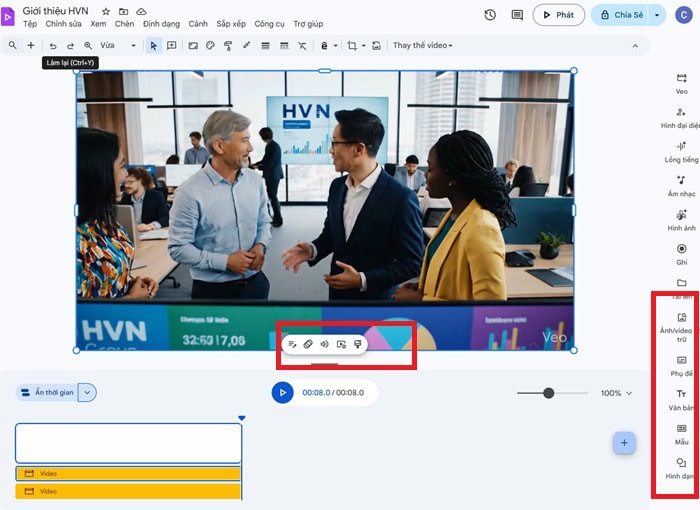Click the timeline zoom slider handle
The width and height of the screenshot is (700, 510).
(548, 393)
